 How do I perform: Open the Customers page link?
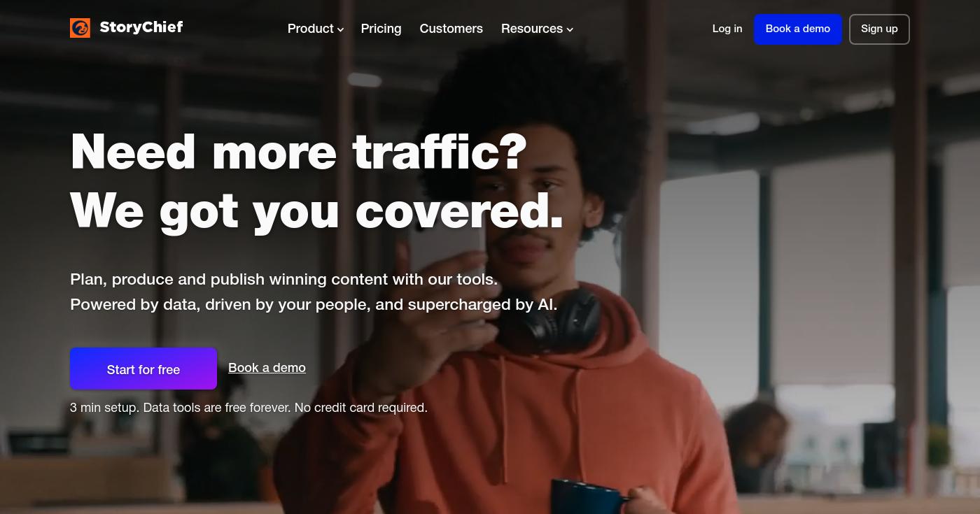(x=451, y=29)
